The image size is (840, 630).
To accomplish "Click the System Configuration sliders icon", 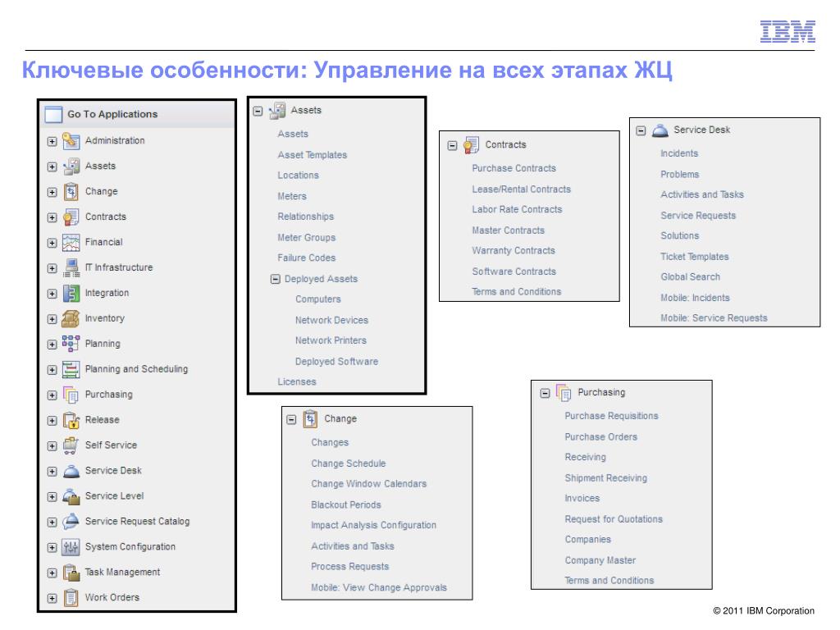I will (x=71, y=547).
